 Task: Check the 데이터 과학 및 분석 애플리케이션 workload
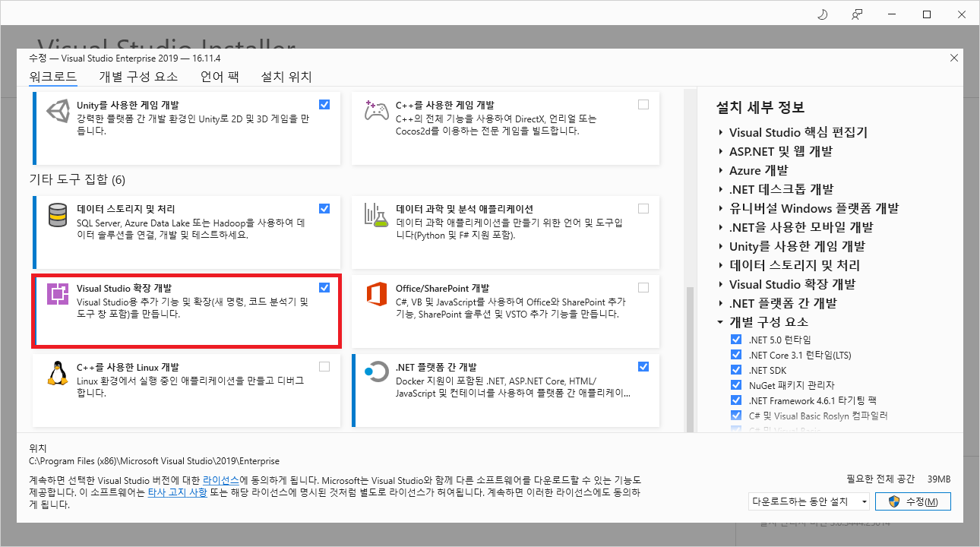coord(643,208)
